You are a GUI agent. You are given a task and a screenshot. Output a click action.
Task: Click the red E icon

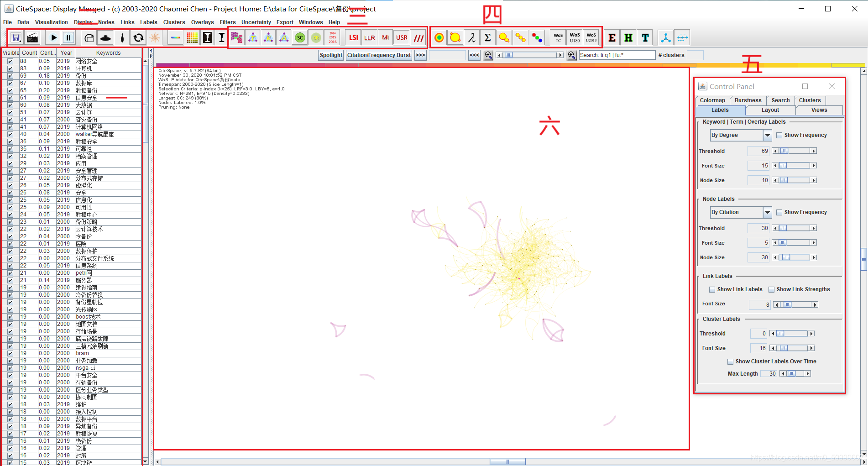(x=612, y=38)
